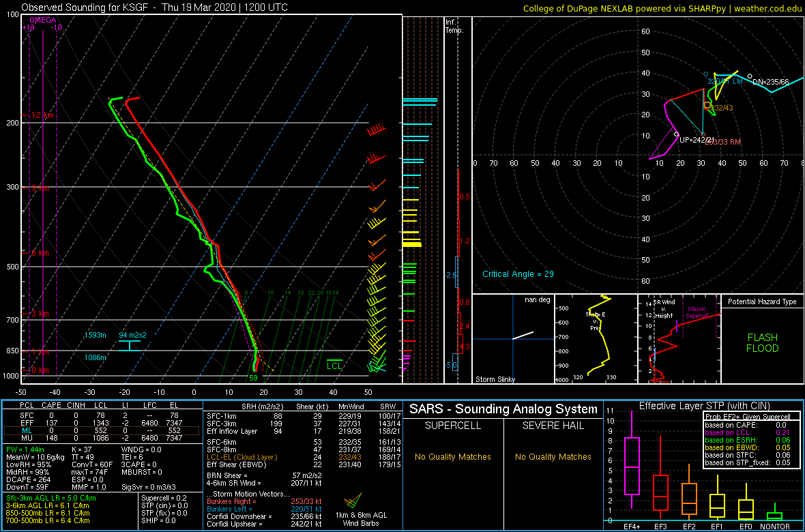Viewport: 805px width, 532px height.
Task: Click the SEVERE HAIL column header
Action: tap(554, 426)
